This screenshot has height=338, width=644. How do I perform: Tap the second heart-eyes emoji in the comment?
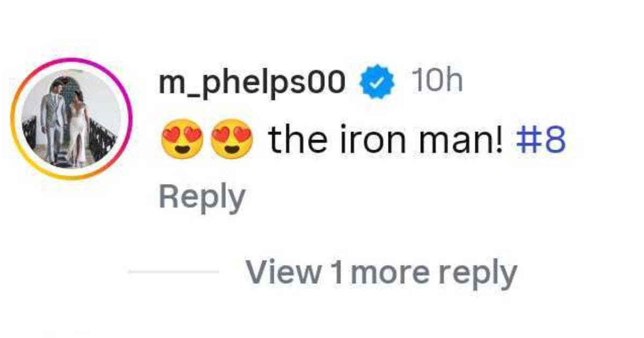pos(232,138)
